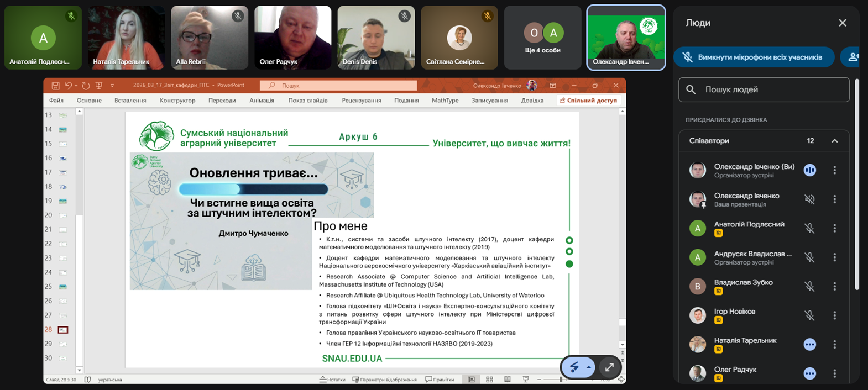The image size is (868, 390).
Task: Open more options for Олег Радчук
Action: 834,373
